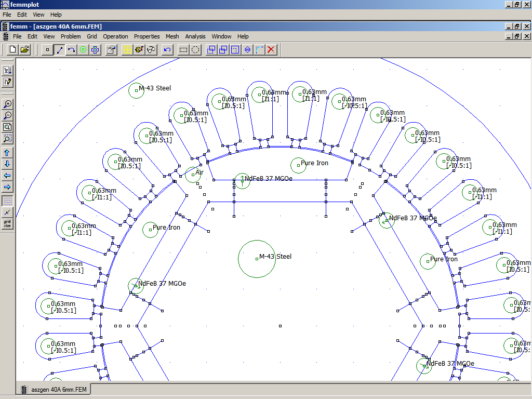Open the femm File menu
Image resolution: width=532 pixels, height=399 pixels.
17,36
